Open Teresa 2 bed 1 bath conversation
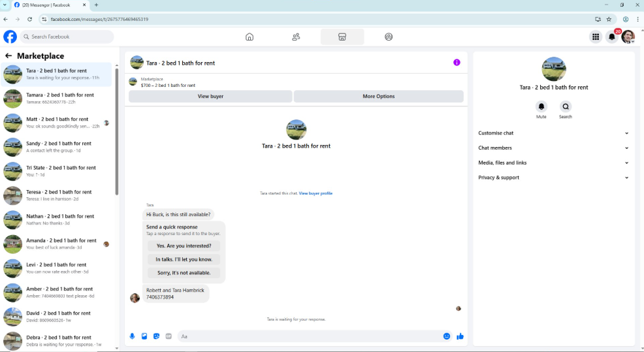The image size is (644, 352). (56, 195)
